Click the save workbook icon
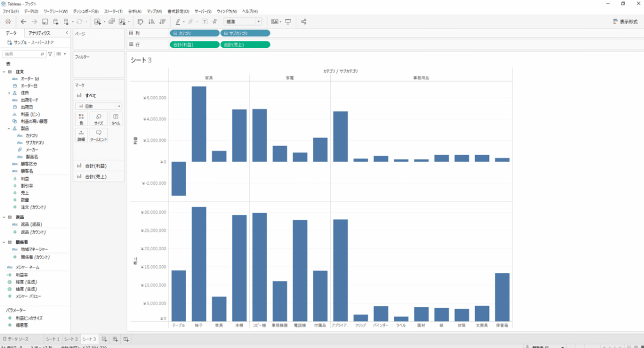Screen dimensions: 644x348 [x=45, y=21]
